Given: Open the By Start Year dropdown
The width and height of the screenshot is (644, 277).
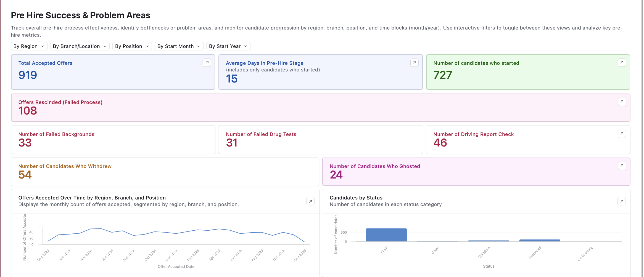Looking at the screenshot, I should (x=228, y=46).
